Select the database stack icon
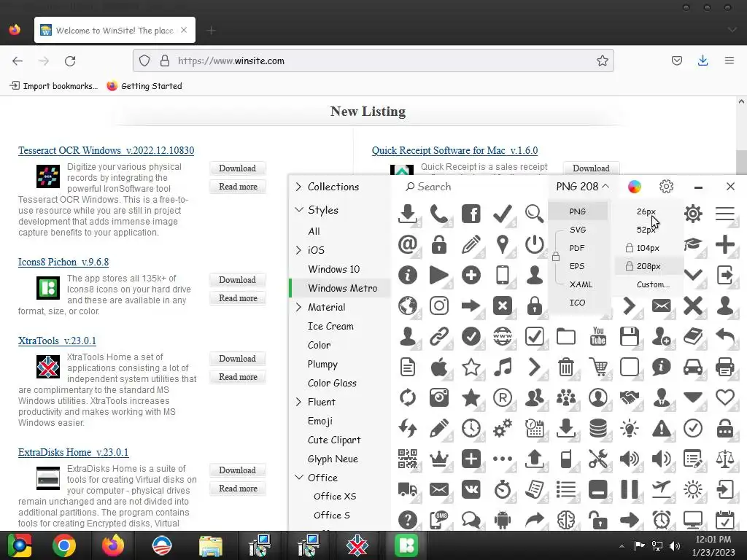 pos(598,428)
